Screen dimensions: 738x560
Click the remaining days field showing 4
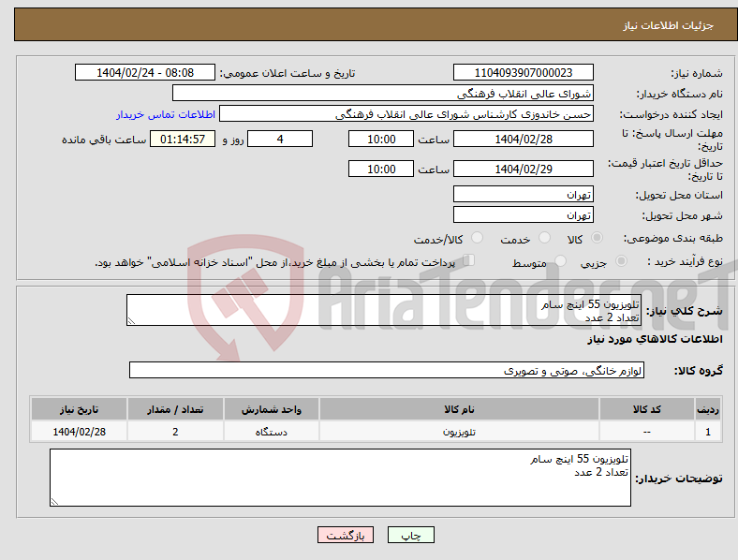(280, 139)
